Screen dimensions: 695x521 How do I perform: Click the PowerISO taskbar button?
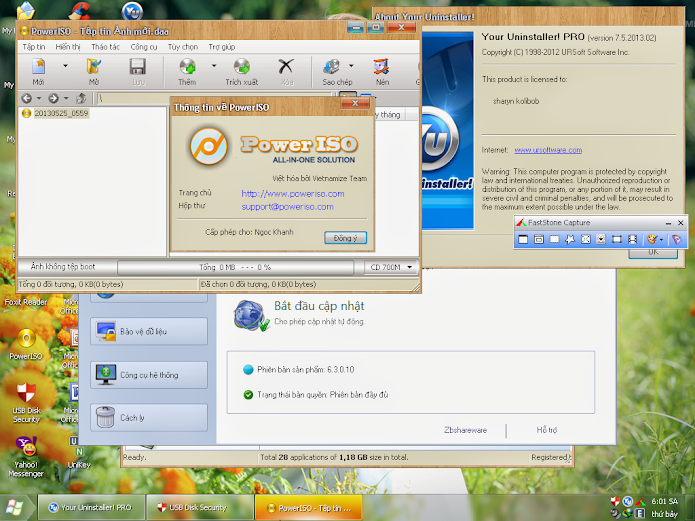click(x=308, y=508)
